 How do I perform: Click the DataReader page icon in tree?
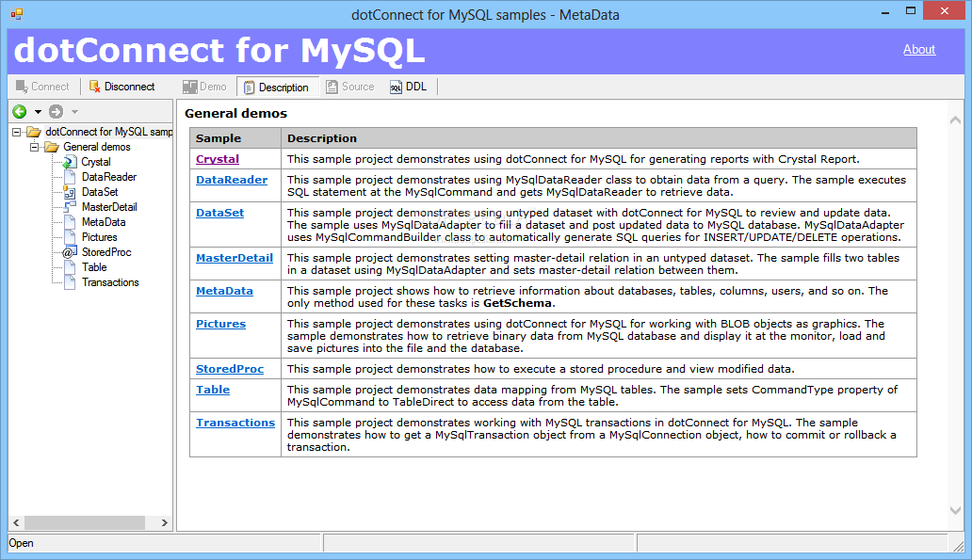pos(70,177)
